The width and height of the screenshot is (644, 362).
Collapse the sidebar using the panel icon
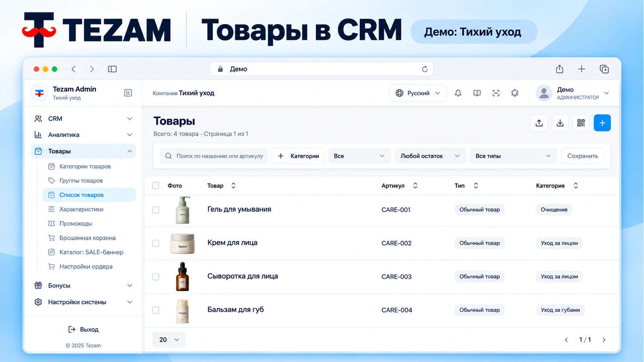click(x=128, y=93)
